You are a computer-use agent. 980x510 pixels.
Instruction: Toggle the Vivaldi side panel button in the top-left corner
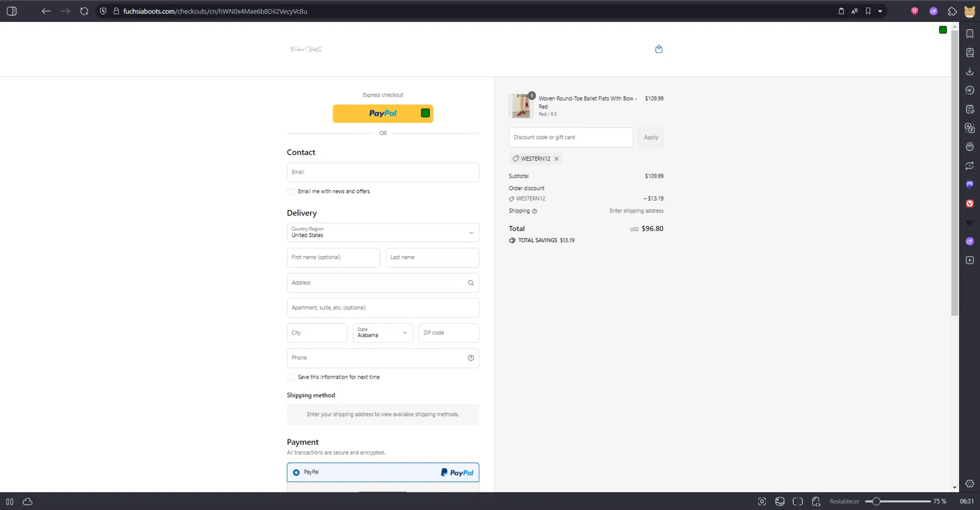coord(12,11)
